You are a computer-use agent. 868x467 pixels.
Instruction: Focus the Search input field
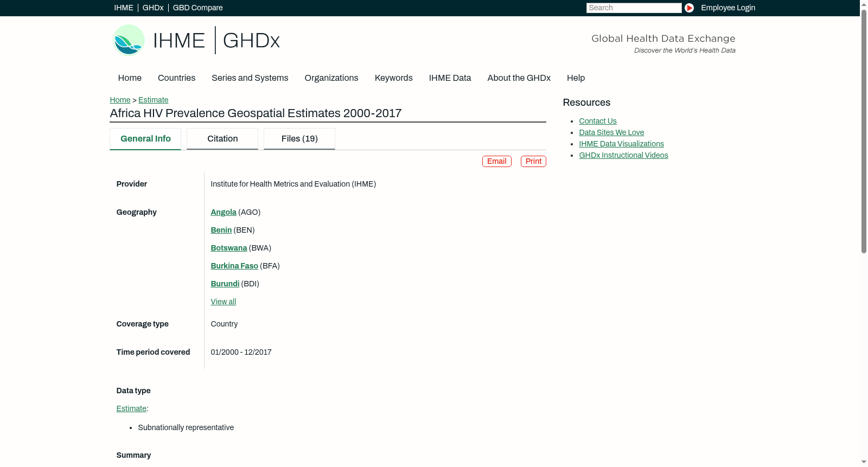pos(634,8)
